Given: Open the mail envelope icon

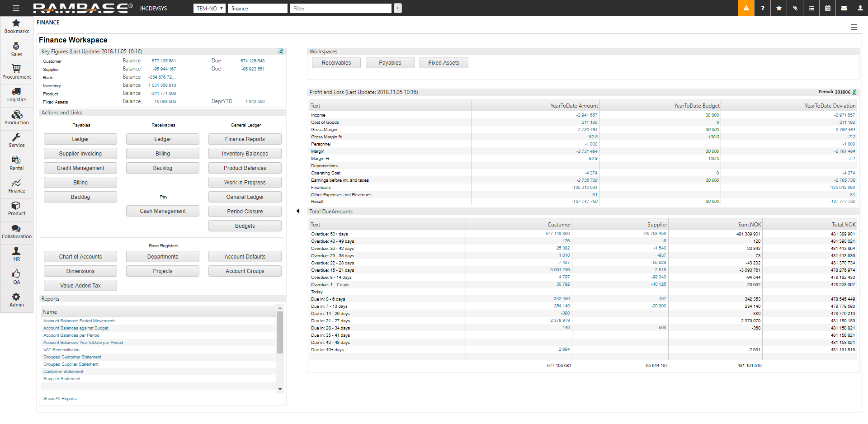Looking at the screenshot, I should pos(844,8).
